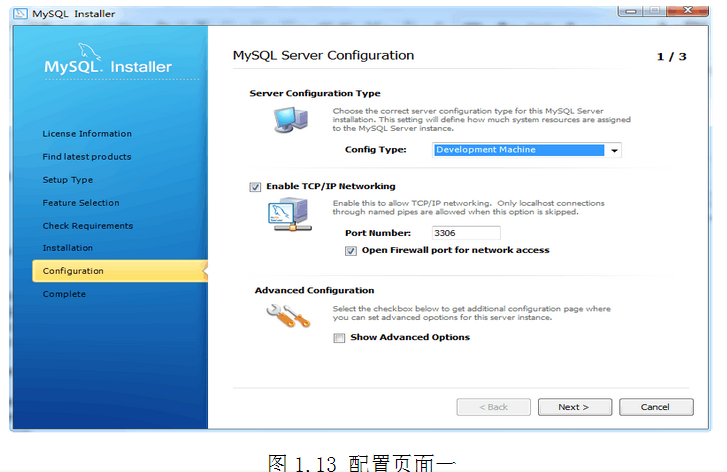Viewport: 727px width, 472px height.
Task: Click the Port Number field showing 3306
Action: tap(466, 233)
